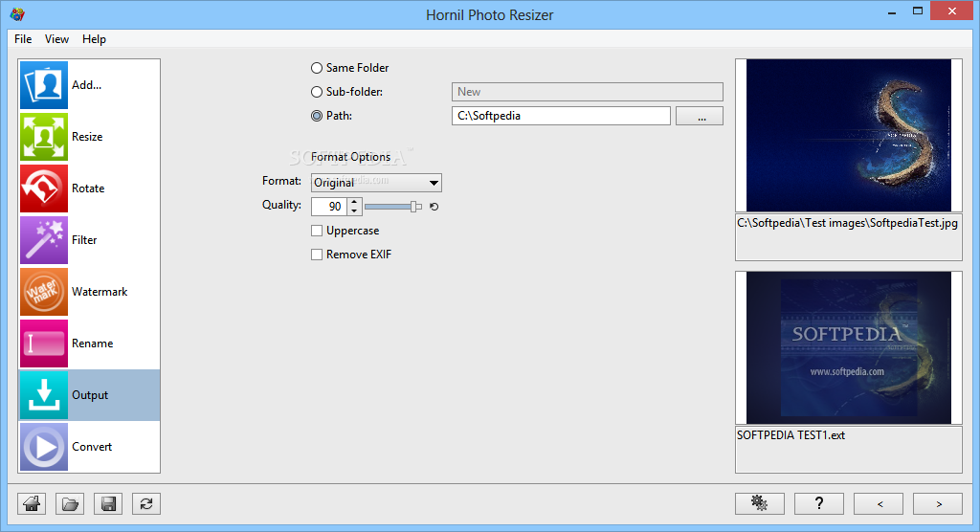Open the File menu
This screenshot has width=980, height=532.
click(x=23, y=39)
